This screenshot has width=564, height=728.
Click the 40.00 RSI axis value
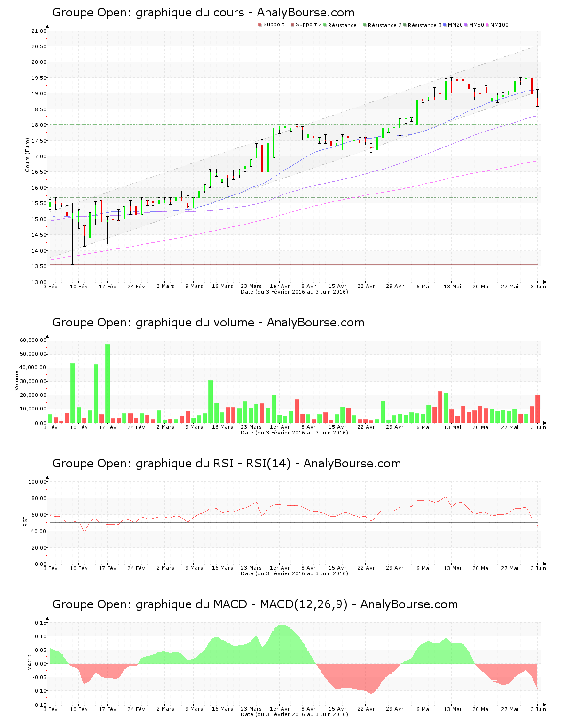pyautogui.click(x=39, y=531)
